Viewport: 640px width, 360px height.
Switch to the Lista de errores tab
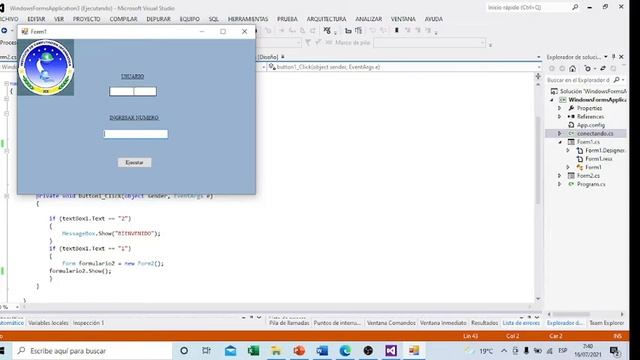pos(521,323)
